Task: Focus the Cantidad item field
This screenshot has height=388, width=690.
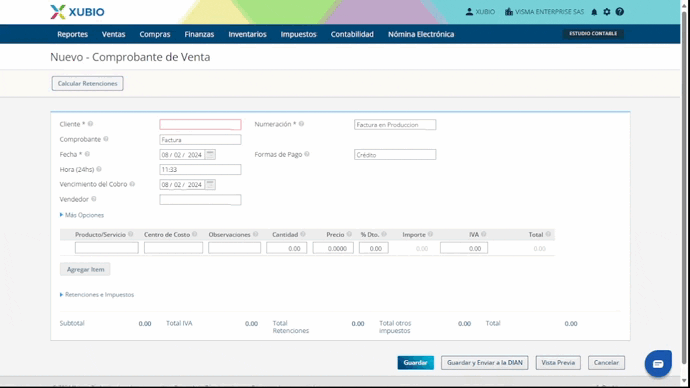Action: [x=286, y=248]
